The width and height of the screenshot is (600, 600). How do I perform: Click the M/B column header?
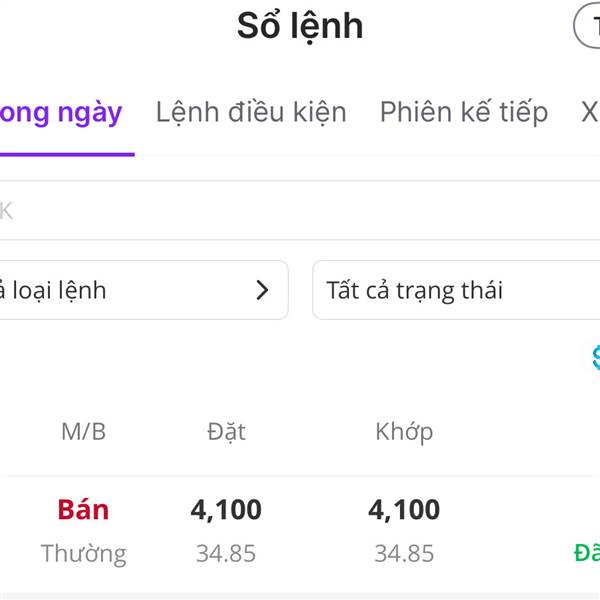(x=83, y=432)
